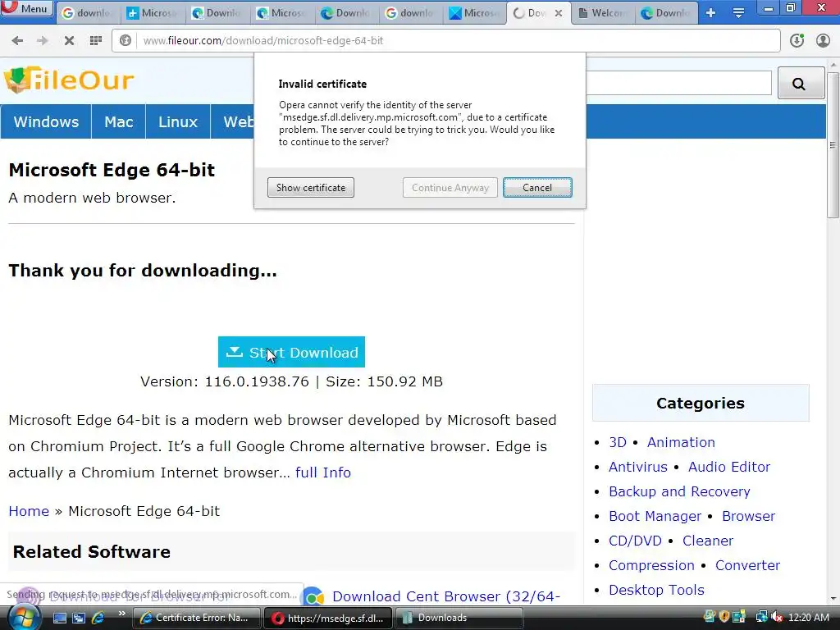Open the Boot Manager category link
The width and height of the screenshot is (840, 630).
coord(655,517)
